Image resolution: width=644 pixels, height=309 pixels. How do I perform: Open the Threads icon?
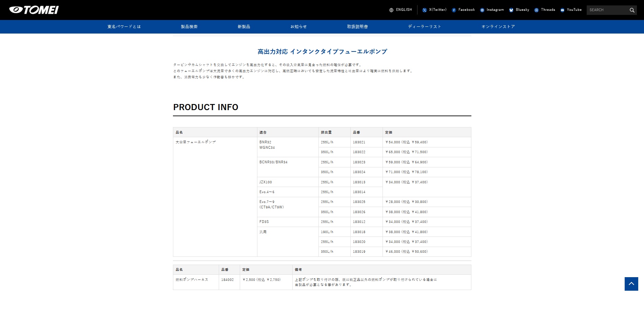pyautogui.click(x=536, y=10)
